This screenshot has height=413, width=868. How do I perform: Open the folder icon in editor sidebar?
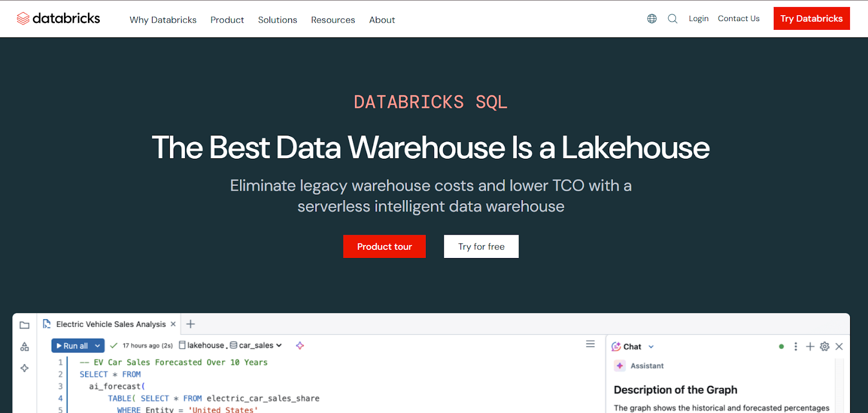click(24, 325)
